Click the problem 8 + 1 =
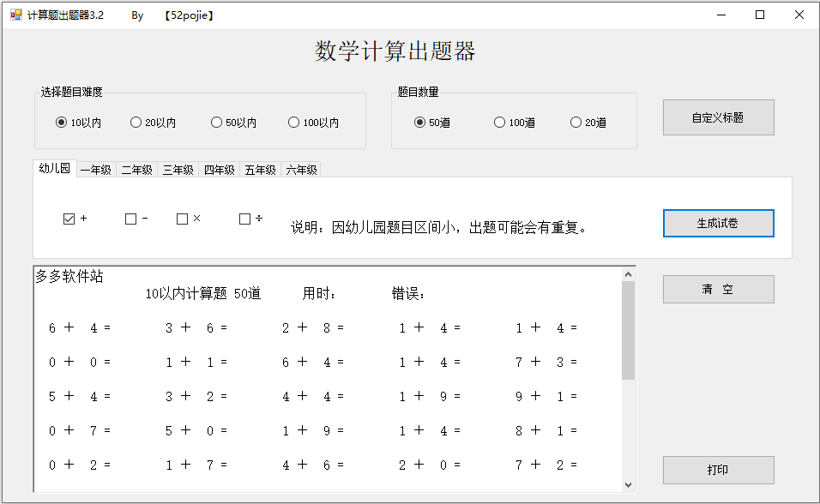Viewport: 820px width, 504px height. pyautogui.click(x=546, y=431)
